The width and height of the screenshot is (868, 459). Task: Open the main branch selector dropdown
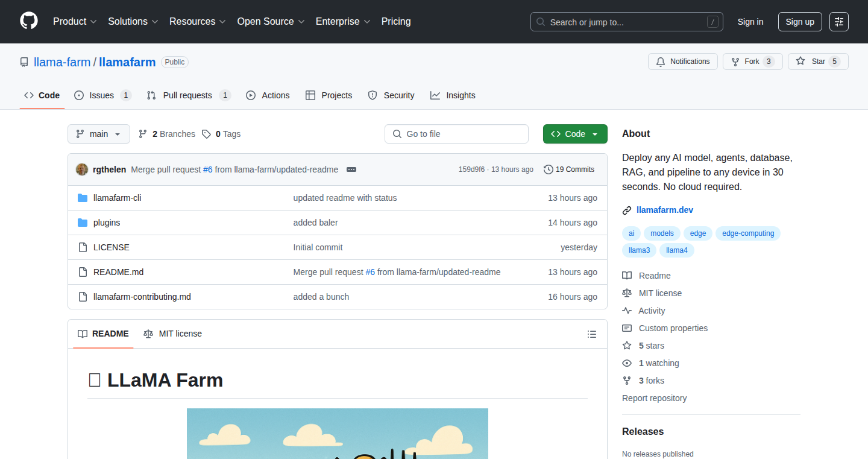click(99, 134)
